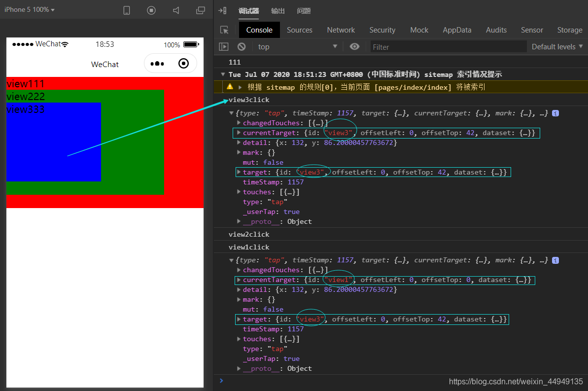Click the view3click log line
The height and width of the screenshot is (391, 588).
pyautogui.click(x=249, y=100)
